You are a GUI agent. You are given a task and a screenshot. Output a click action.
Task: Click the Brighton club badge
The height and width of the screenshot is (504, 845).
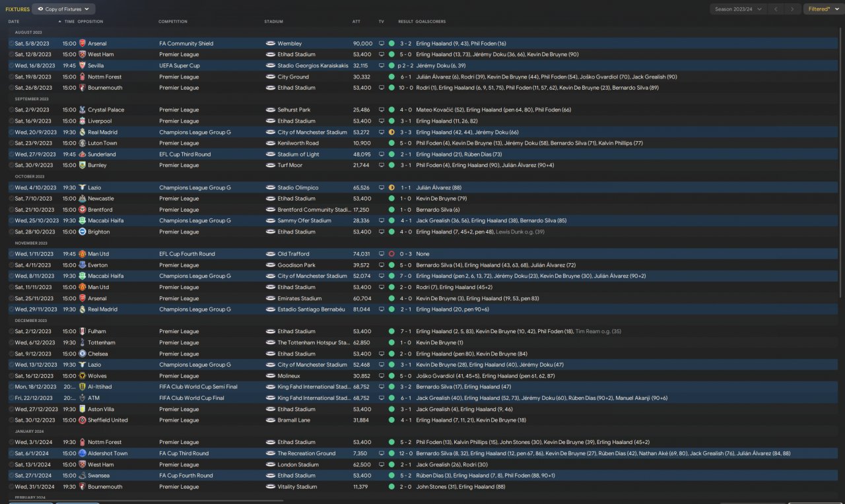click(x=82, y=232)
